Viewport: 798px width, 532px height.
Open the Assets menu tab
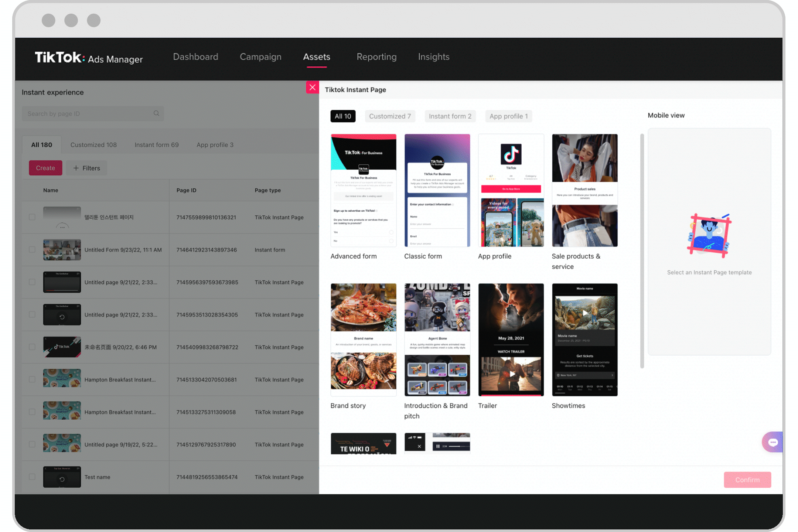(x=317, y=57)
